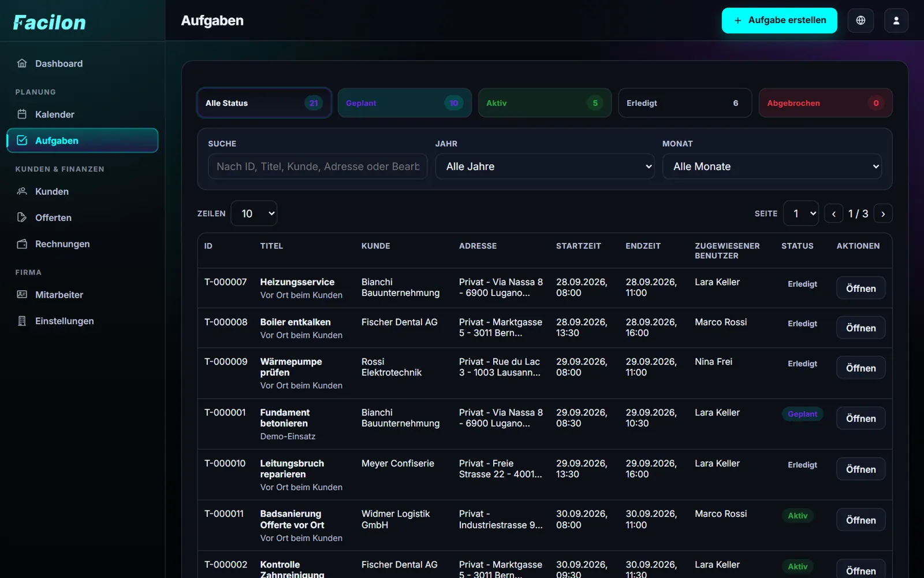
Task: Click customer Meyer Confiserie
Action: (x=397, y=463)
